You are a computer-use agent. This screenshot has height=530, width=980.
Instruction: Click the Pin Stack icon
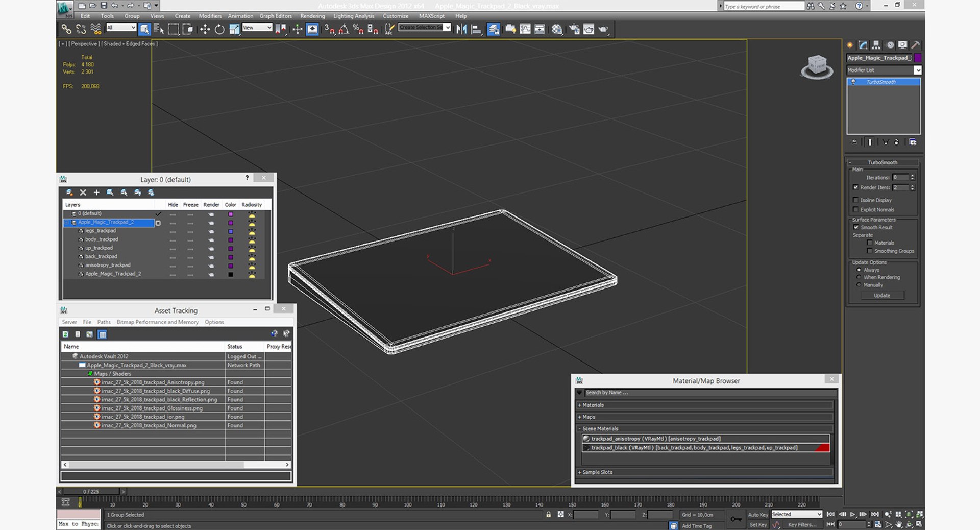coord(854,142)
